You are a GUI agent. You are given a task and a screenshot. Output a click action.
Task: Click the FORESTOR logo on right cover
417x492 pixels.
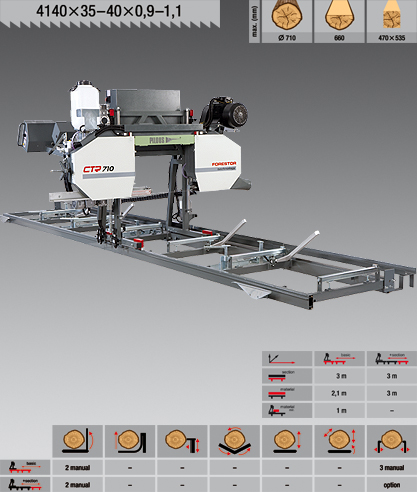coord(224,164)
